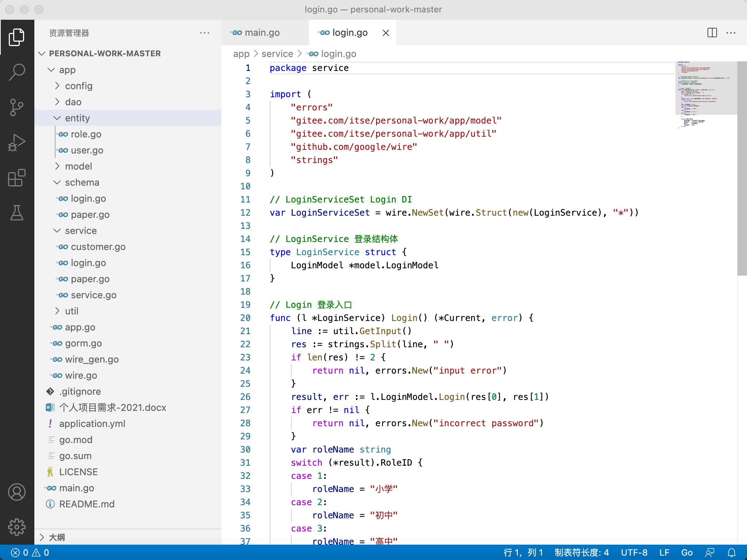
Task: Open the Explorer view in activity bar
Action: 17,37
